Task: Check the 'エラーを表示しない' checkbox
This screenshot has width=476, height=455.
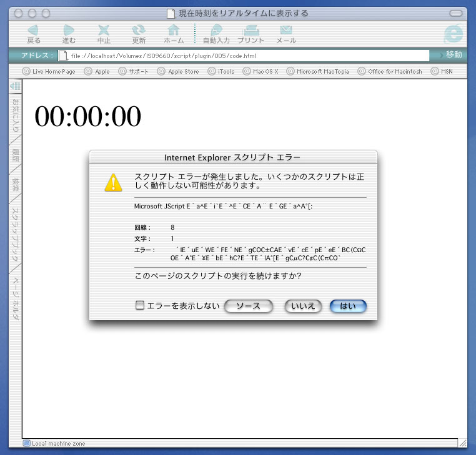Action: (x=140, y=305)
